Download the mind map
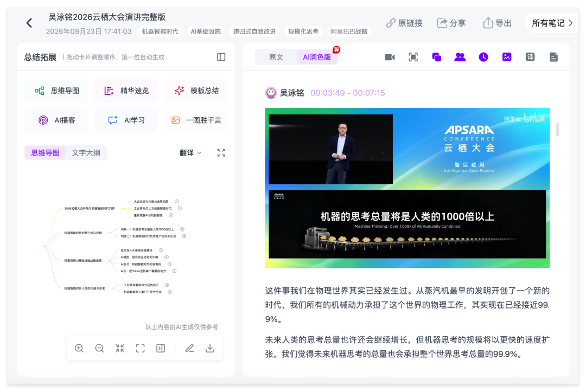586x392 pixels. click(x=210, y=348)
